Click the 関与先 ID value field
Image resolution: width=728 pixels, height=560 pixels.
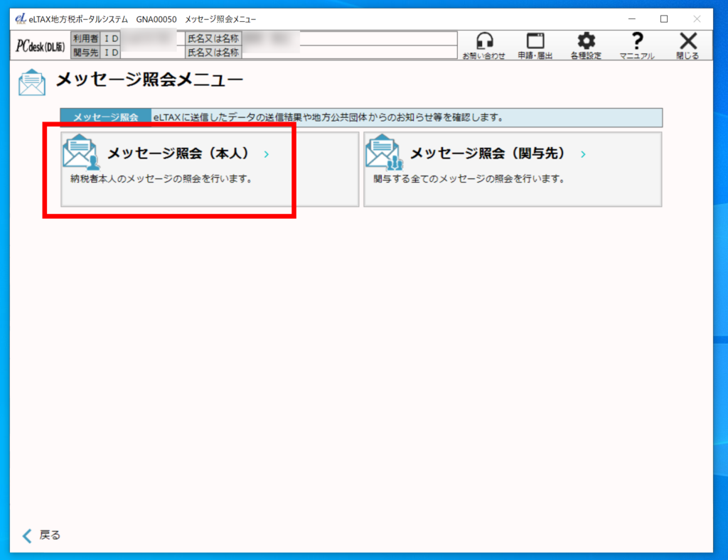point(152,53)
